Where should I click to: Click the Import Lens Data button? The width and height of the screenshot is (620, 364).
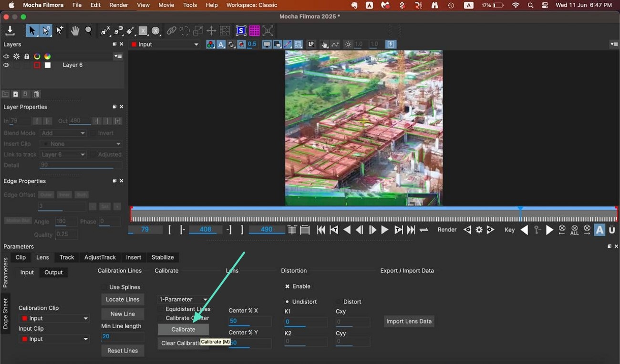(409, 321)
